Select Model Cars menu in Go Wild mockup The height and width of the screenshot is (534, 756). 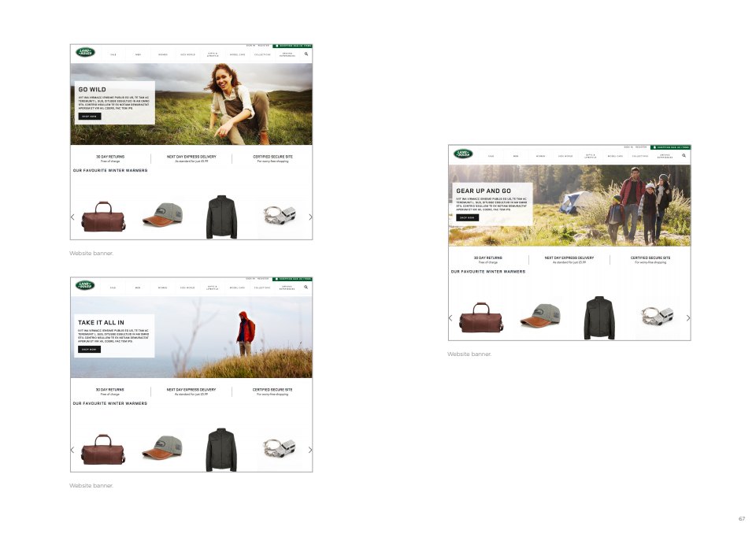(238, 54)
